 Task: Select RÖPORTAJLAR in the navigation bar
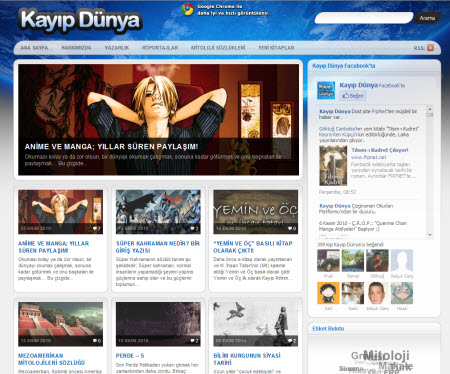pyautogui.click(x=160, y=48)
